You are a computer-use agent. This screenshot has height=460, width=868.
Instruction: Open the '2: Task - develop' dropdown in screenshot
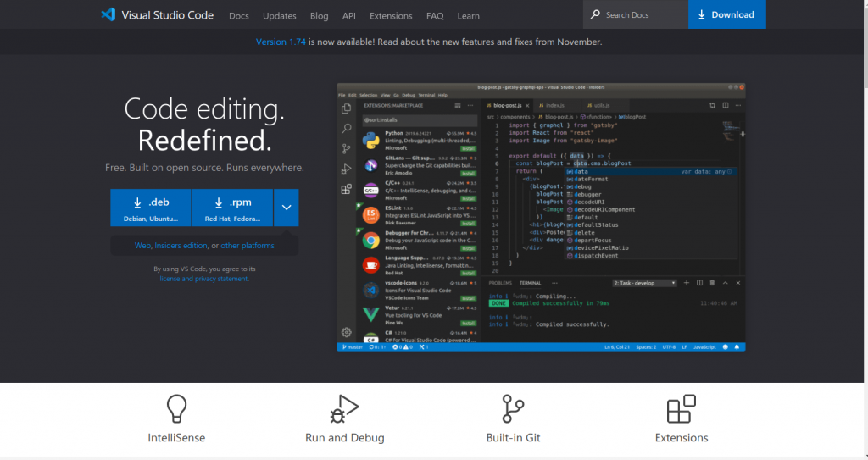point(645,283)
